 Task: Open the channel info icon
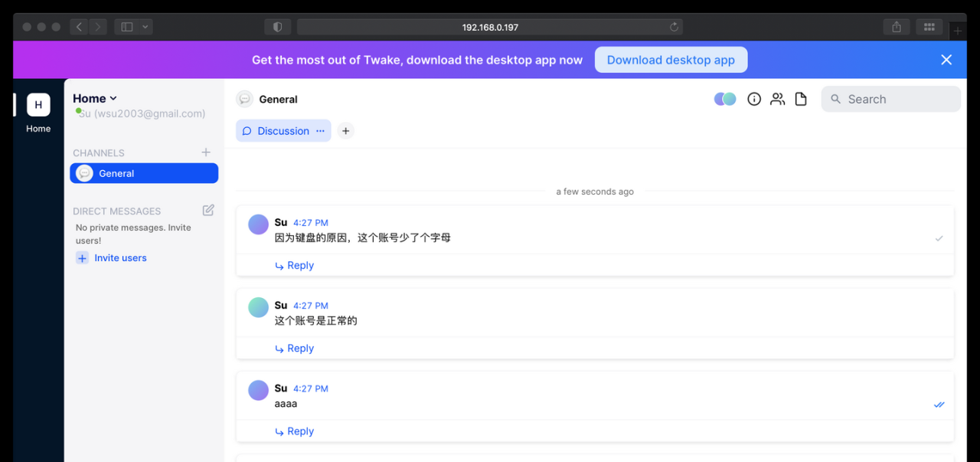coord(754,99)
